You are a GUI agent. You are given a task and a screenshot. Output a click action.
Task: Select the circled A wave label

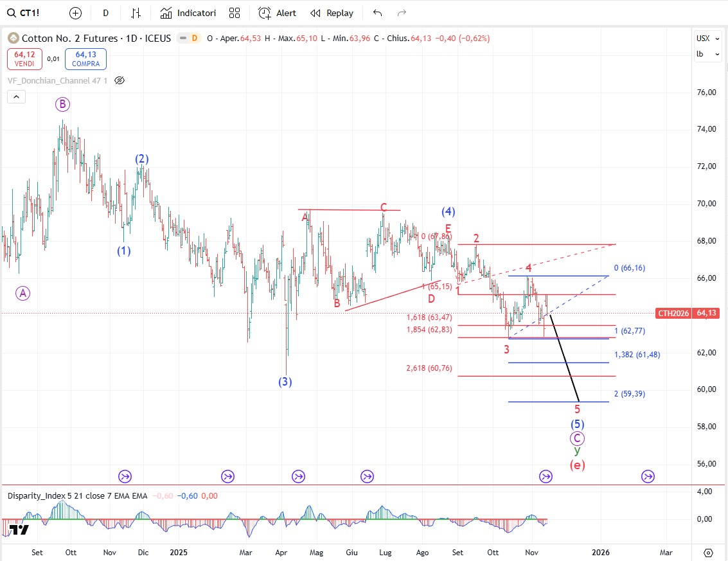click(22, 293)
